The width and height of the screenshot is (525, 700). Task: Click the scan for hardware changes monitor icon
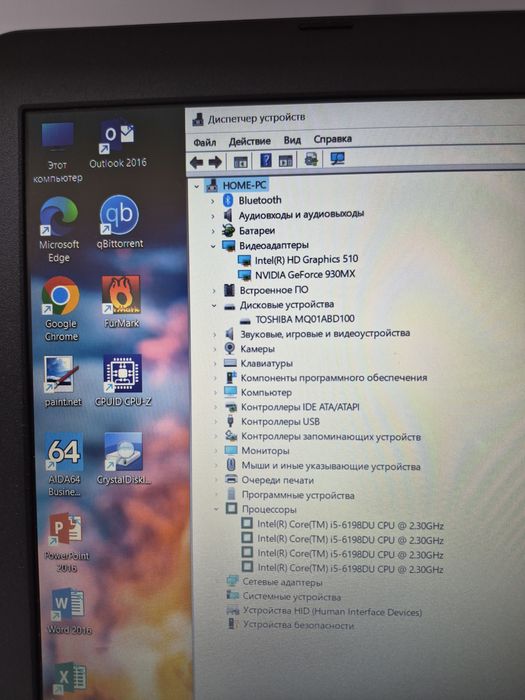(x=338, y=158)
